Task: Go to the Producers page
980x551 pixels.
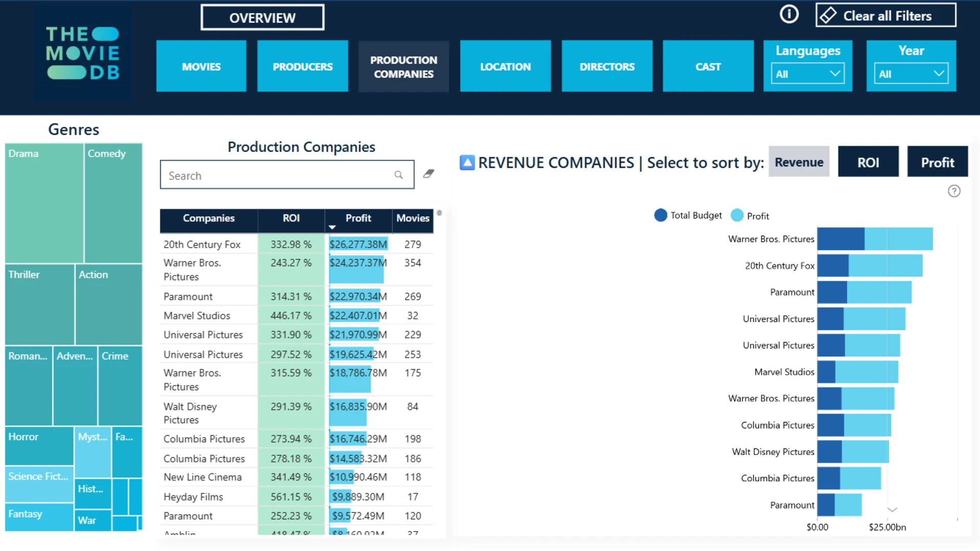Action: pyautogui.click(x=303, y=66)
